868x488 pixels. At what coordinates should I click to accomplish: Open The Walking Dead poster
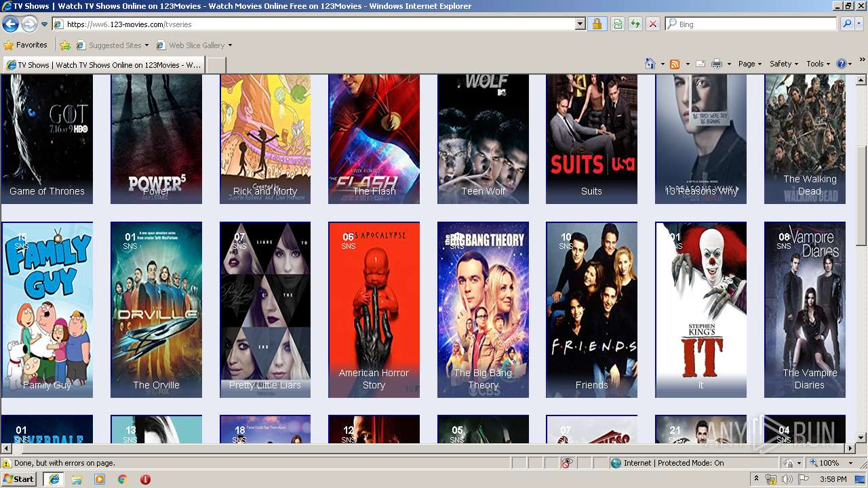[x=805, y=139]
